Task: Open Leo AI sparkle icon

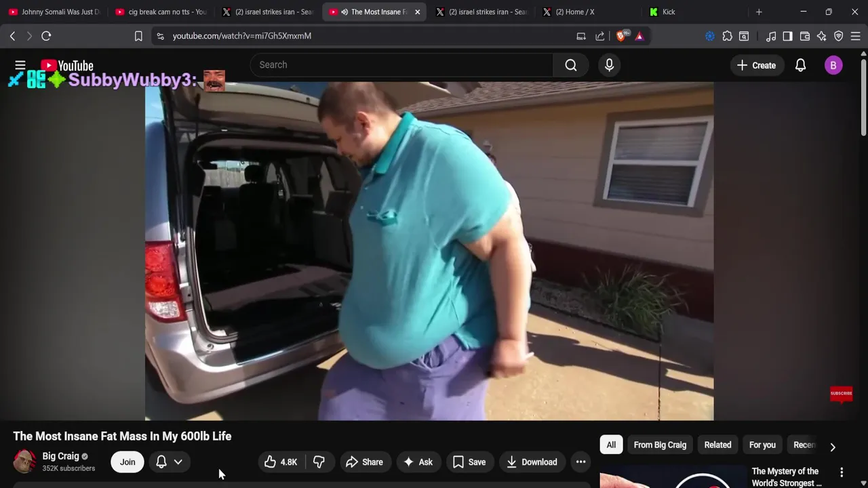Action: 822,36
